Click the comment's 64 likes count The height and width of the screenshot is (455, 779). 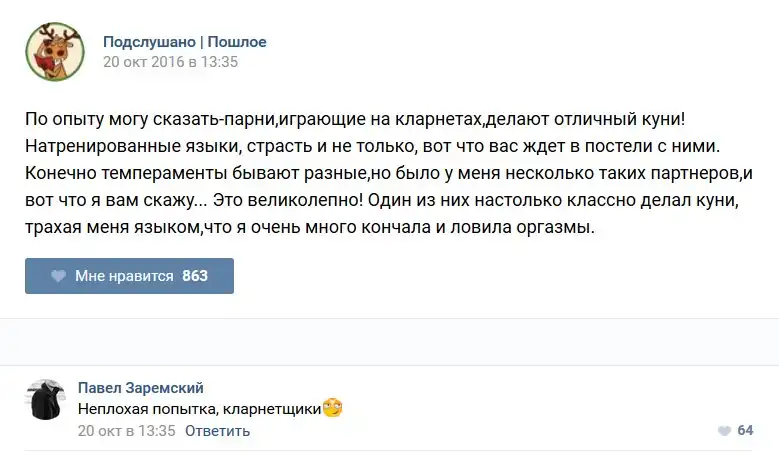pyautogui.click(x=745, y=431)
